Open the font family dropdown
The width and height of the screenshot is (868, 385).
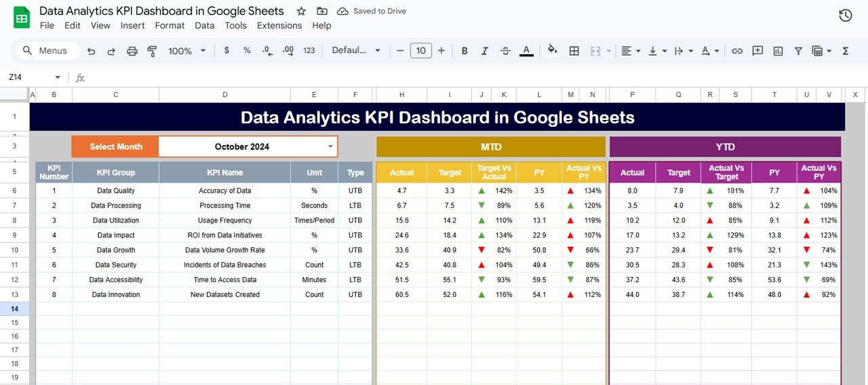pyautogui.click(x=356, y=51)
